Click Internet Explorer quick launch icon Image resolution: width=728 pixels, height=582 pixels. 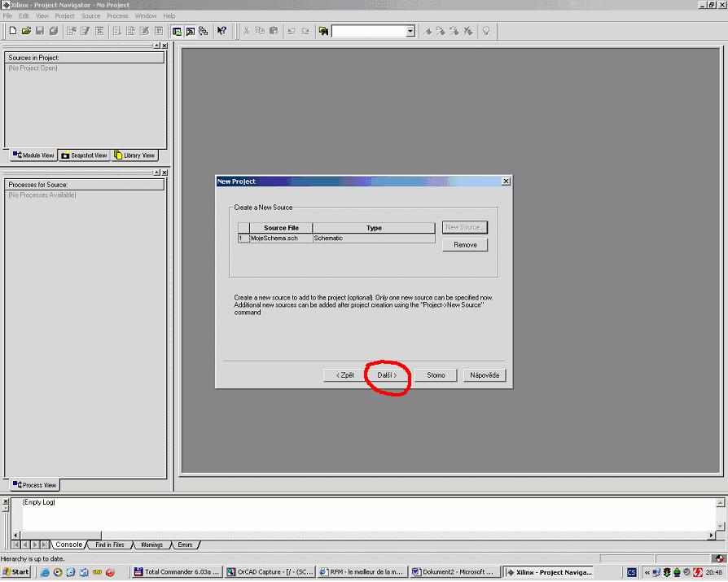click(45, 572)
